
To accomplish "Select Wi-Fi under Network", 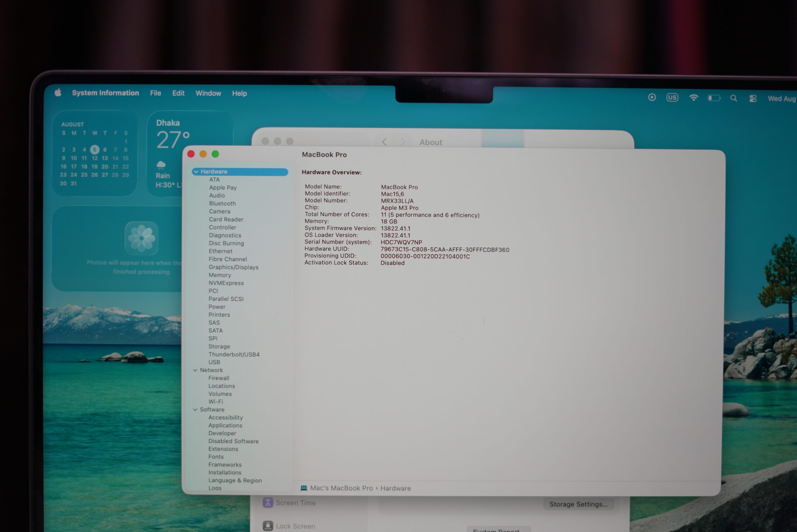I will [215, 401].
